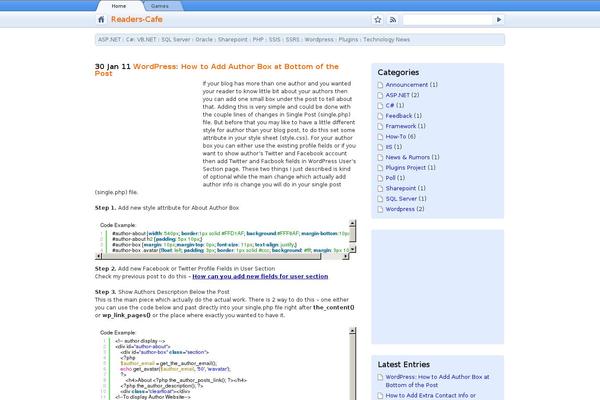
Task: Click the Readers-Cafe site title
Action: click(x=137, y=20)
